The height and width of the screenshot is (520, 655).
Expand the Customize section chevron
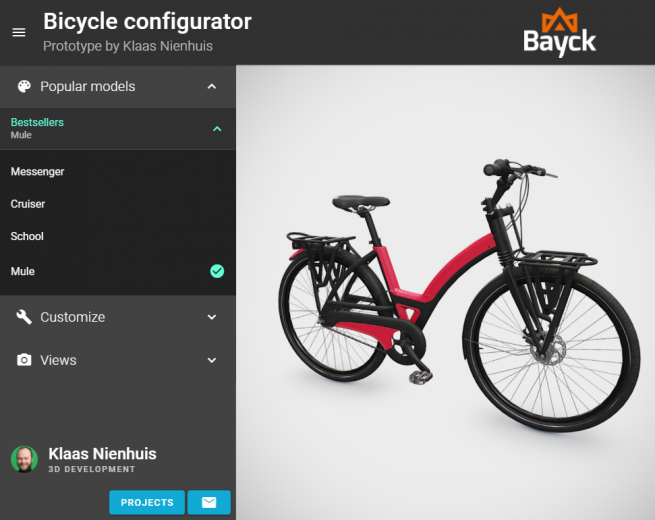coord(212,317)
